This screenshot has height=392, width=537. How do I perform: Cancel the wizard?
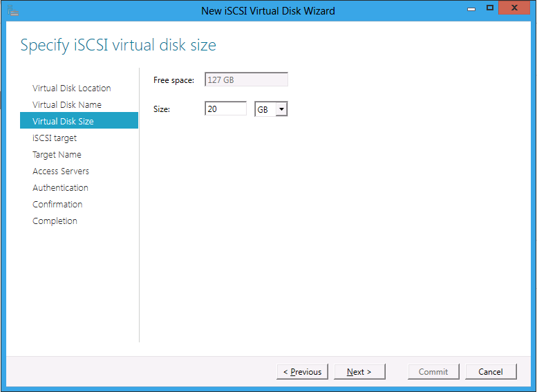(491, 372)
